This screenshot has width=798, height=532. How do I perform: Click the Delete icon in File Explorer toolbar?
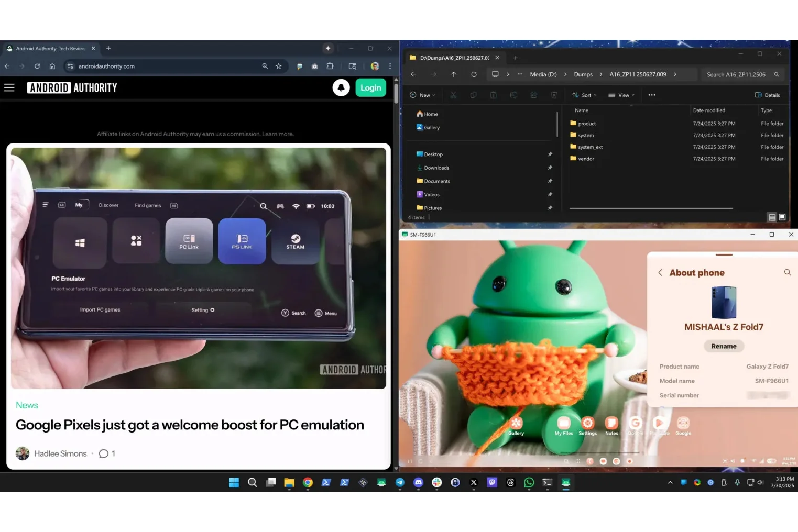[554, 95]
